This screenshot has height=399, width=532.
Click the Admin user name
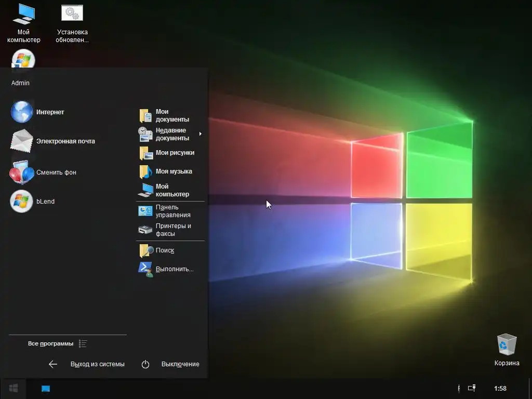point(20,83)
